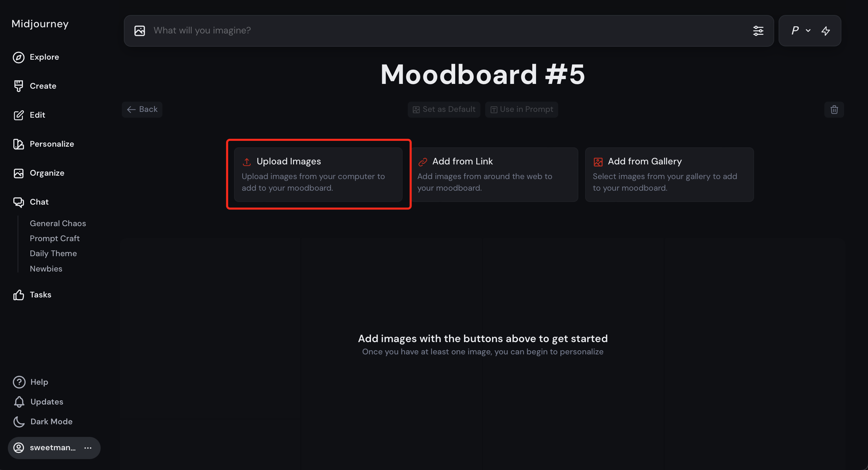Open the Explore page
Screen dimensions: 868x470
pyautogui.click(x=36, y=57)
